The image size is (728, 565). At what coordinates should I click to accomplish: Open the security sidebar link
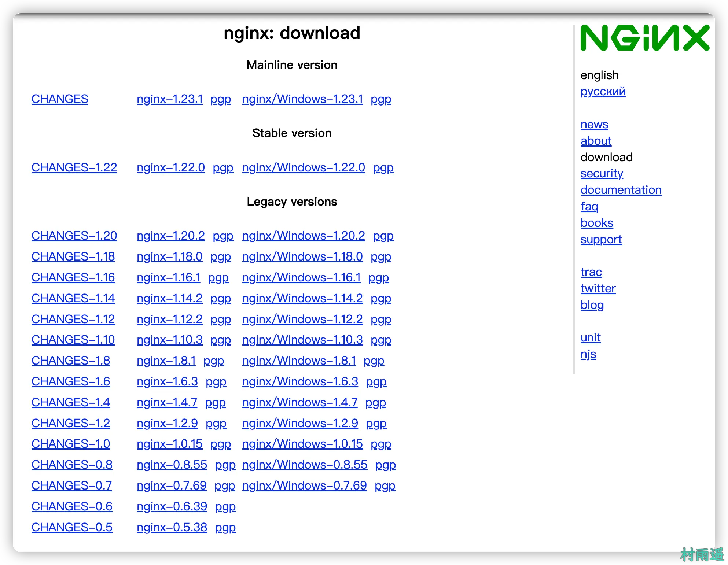coord(602,173)
